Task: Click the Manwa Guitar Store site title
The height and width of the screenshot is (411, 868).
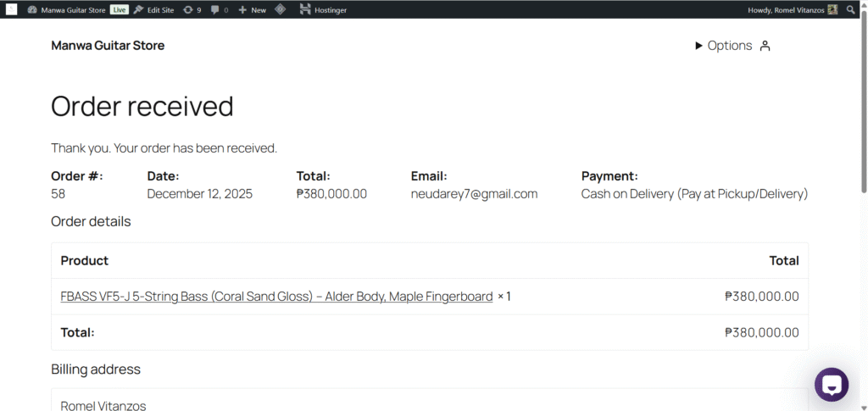Action: coord(108,46)
